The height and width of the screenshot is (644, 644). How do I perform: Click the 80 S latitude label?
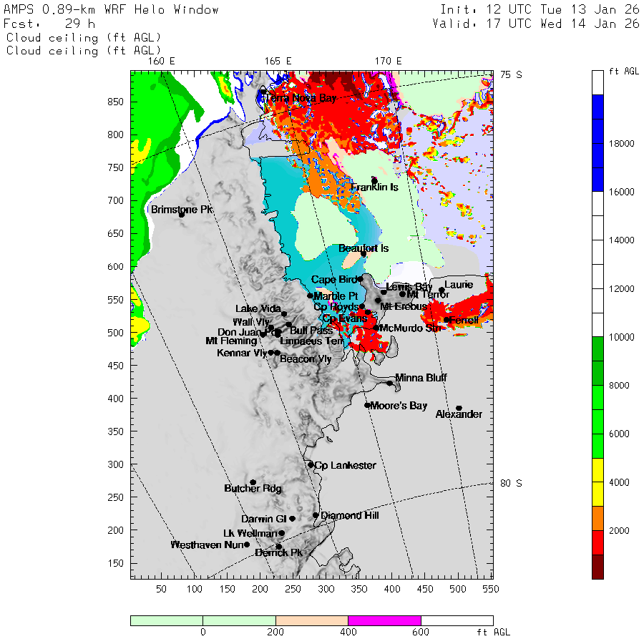click(510, 483)
